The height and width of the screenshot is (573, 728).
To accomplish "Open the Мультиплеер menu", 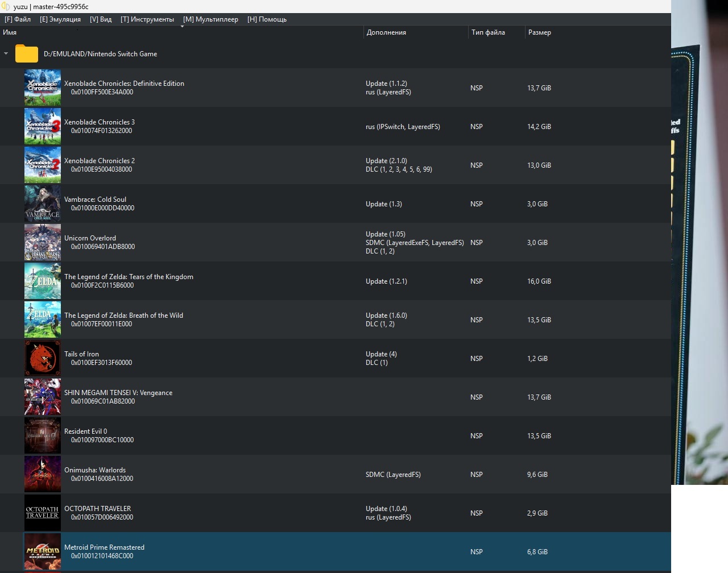I will pyautogui.click(x=210, y=19).
